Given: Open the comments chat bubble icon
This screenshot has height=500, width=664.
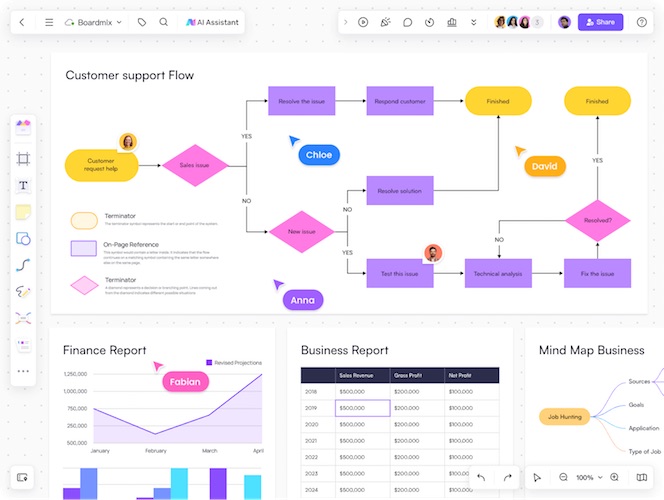Looking at the screenshot, I should click(407, 22).
